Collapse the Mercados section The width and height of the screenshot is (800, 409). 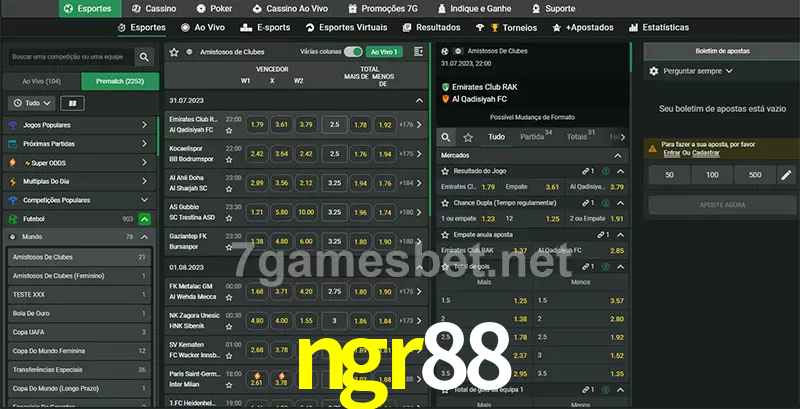tap(620, 155)
